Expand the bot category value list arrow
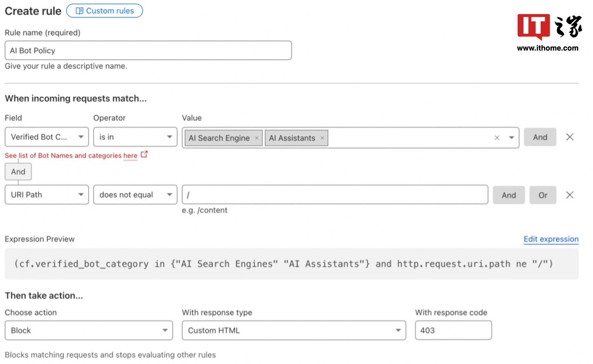This screenshot has height=364, width=593. (x=511, y=138)
